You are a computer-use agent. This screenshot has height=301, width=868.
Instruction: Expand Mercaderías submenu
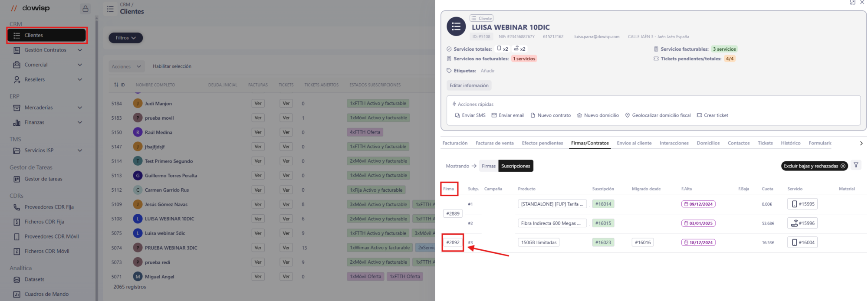pyautogui.click(x=80, y=108)
